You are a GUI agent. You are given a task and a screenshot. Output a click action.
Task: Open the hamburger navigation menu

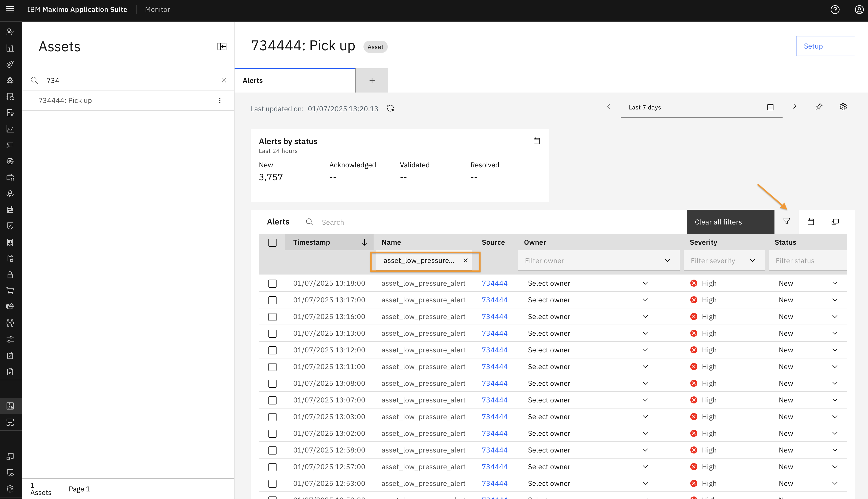pyautogui.click(x=10, y=10)
